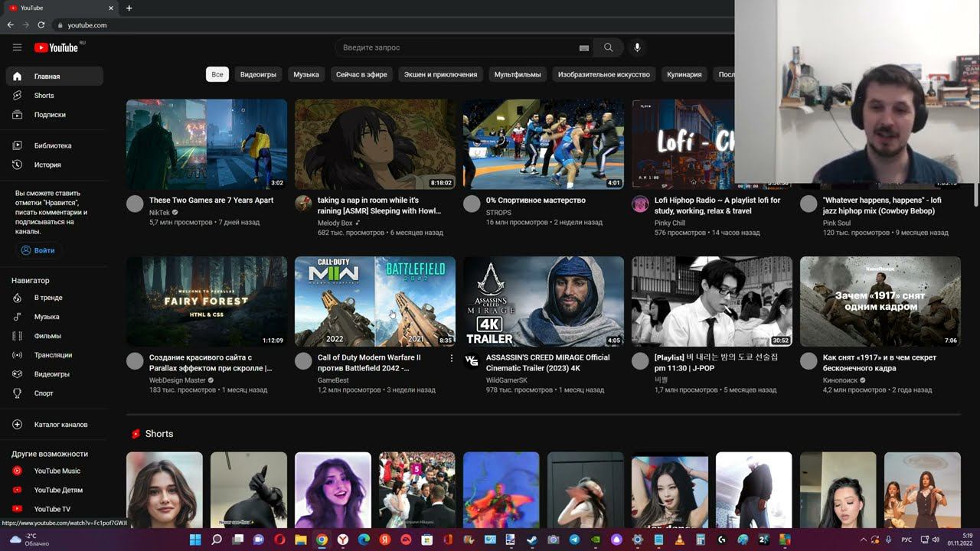Viewport: 980px width, 551px height.
Task: Start voice search with the microphone
Action: [x=637, y=47]
